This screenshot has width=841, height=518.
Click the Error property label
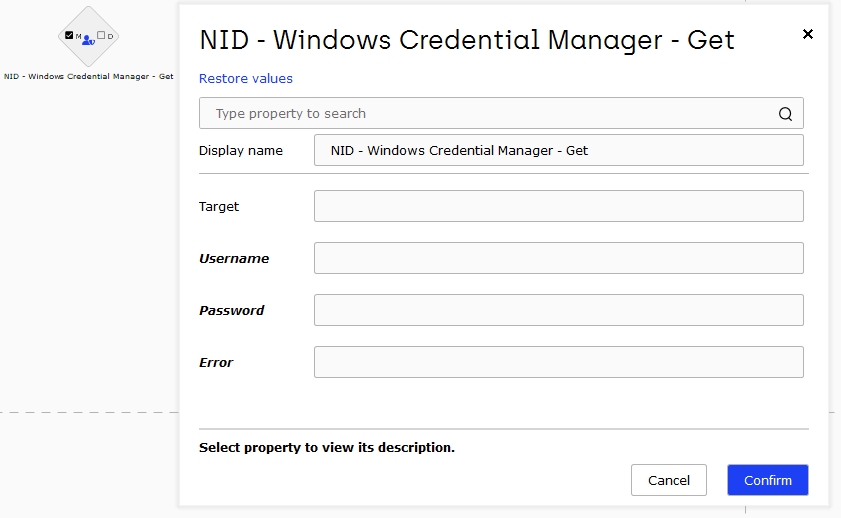[x=216, y=362]
